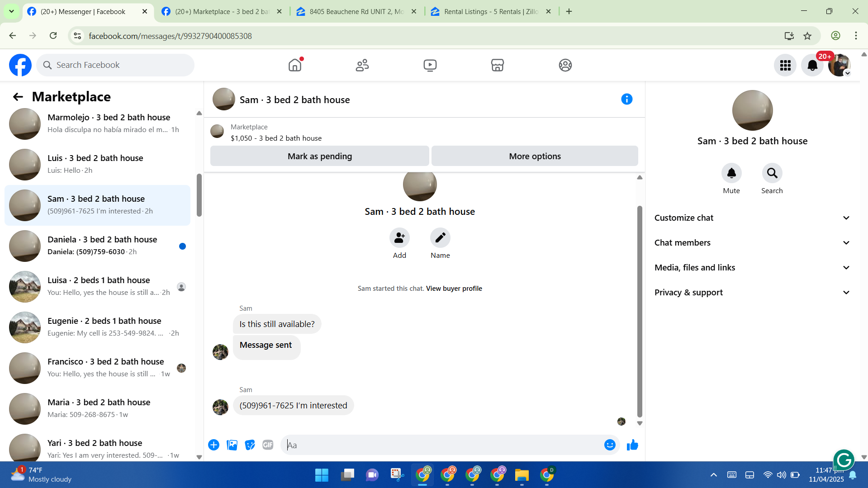The image size is (868, 488).
Task: Expand Customize chat section
Action: (752, 218)
